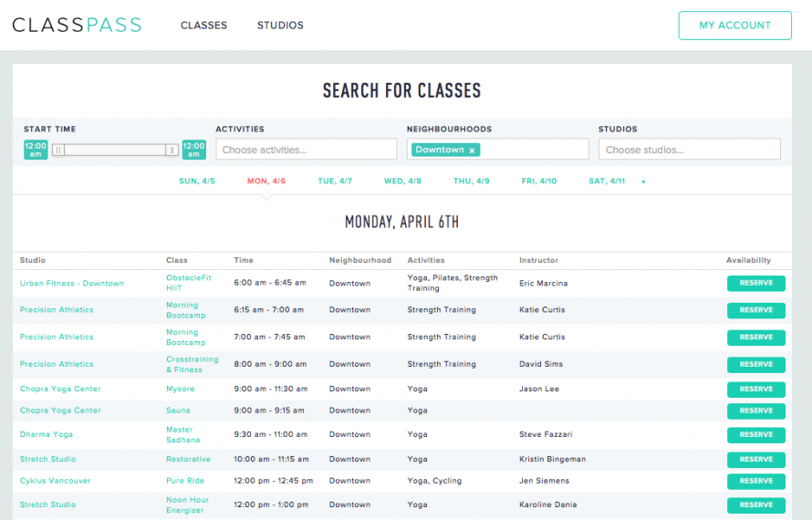
Task: Remove the Downtown neighbourhood filter tag
Action: point(472,151)
